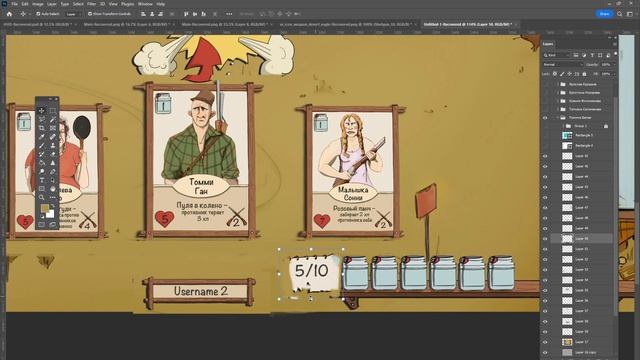Hide Layer 47 with its eye icon

pyautogui.click(x=545, y=208)
